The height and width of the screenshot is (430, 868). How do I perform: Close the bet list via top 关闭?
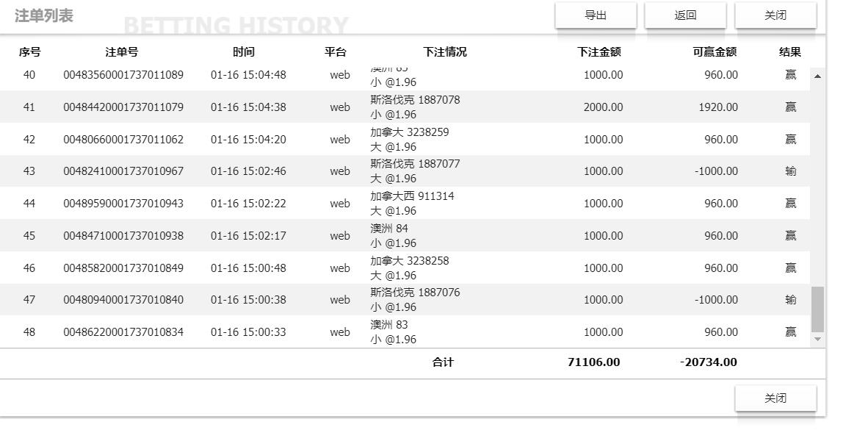click(x=775, y=15)
